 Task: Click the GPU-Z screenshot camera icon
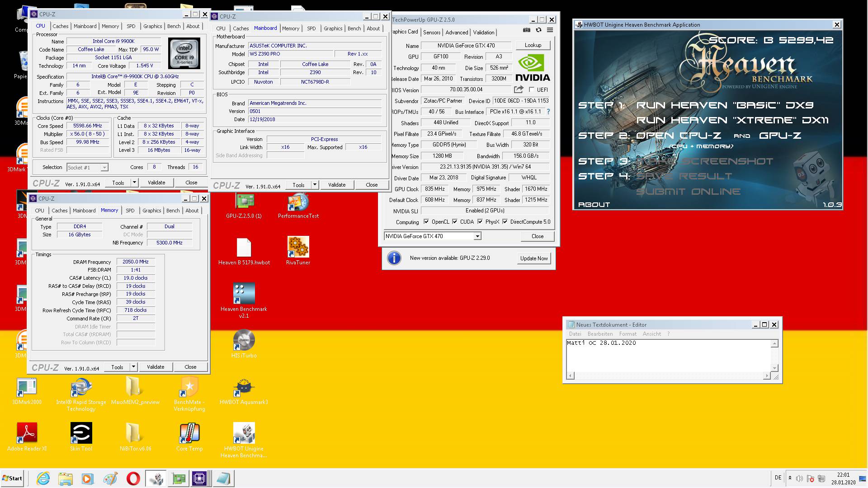click(x=527, y=30)
